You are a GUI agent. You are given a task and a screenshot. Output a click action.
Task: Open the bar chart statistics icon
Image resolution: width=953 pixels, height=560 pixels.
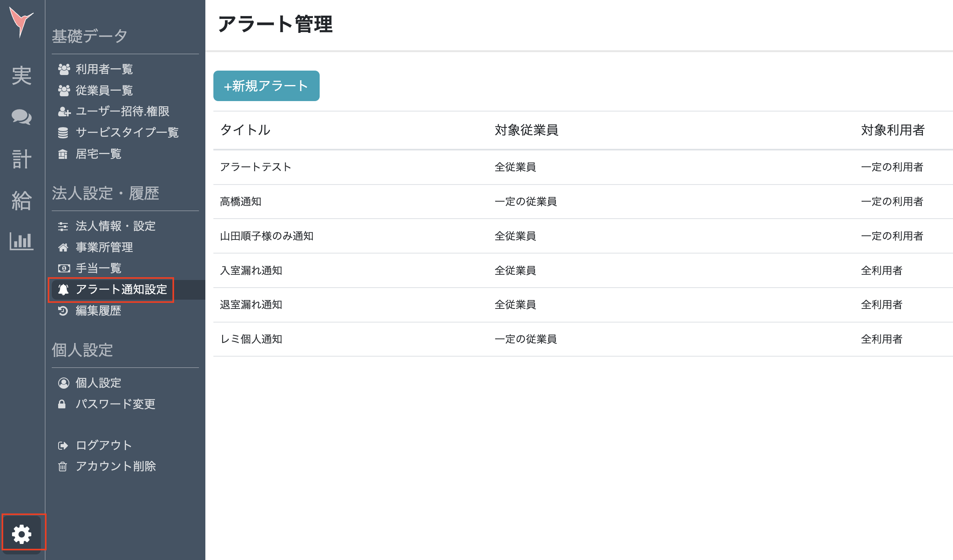pos(22,241)
